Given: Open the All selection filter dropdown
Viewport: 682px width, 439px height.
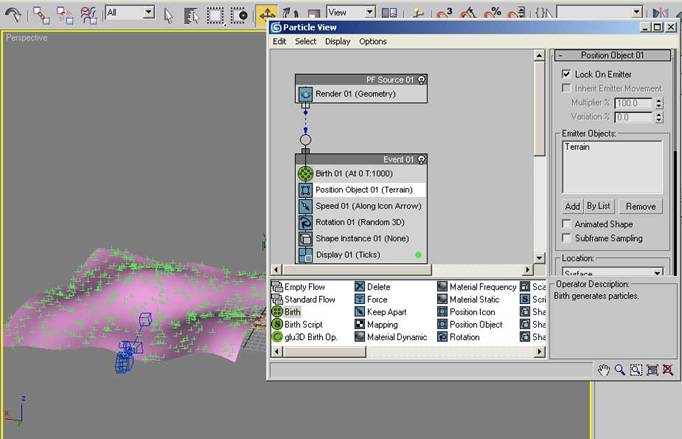Looking at the screenshot, I should coord(129,13).
